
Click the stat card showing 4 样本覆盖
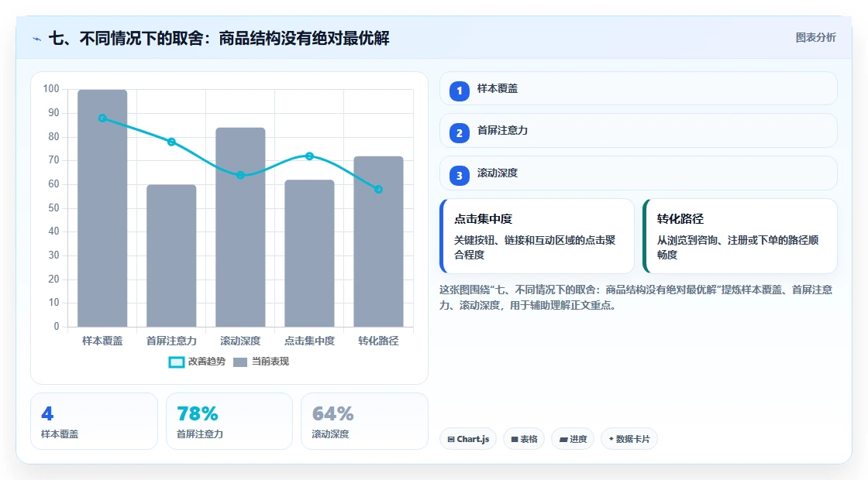click(x=94, y=421)
